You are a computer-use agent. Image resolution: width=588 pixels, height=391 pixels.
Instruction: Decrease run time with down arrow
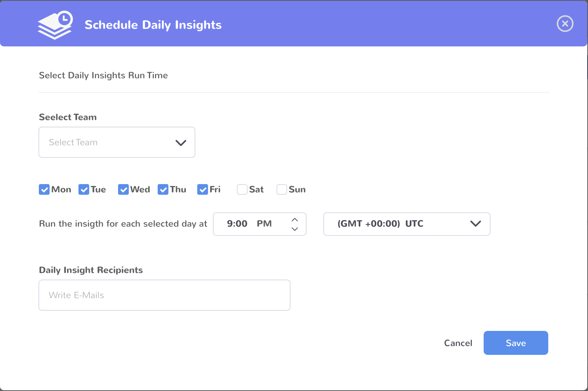(294, 229)
